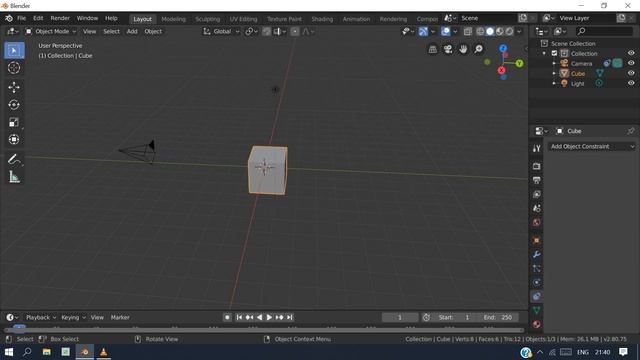
Task: Toggle camera view in viewport
Action: [448, 49]
